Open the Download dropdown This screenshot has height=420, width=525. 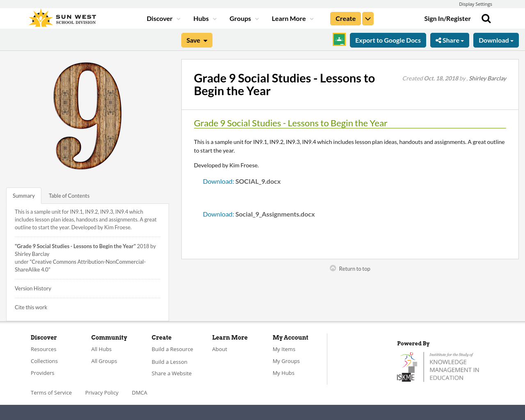coord(495,40)
